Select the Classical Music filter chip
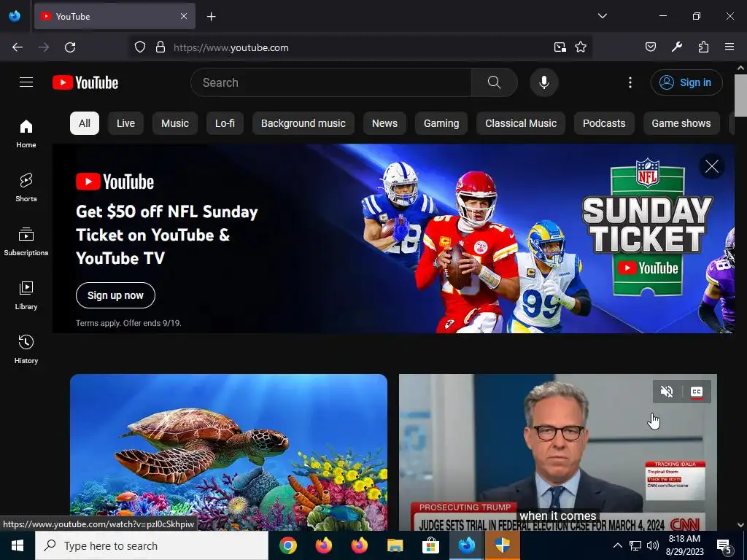This screenshot has width=747, height=560. [x=521, y=123]
